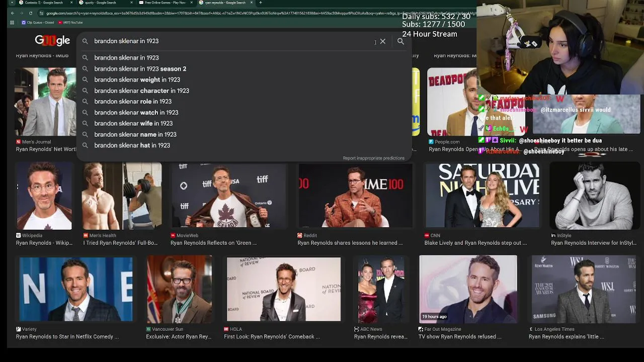Image resolution: width=644 pixels, height=362 pixels.
Task: Click 'Report inappropriate predictions' link
Action: [373, 158]
